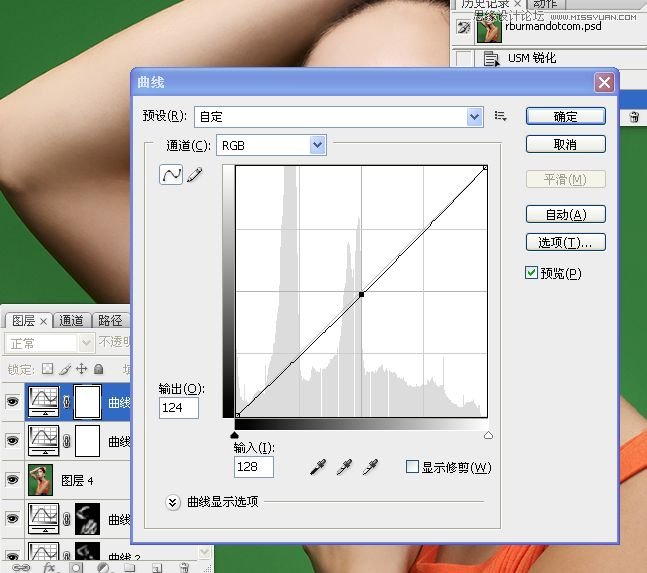This screenshot has width=647, height=573.
Task: Click Layers panel scroll down arrow
Action: pos(205,552)
